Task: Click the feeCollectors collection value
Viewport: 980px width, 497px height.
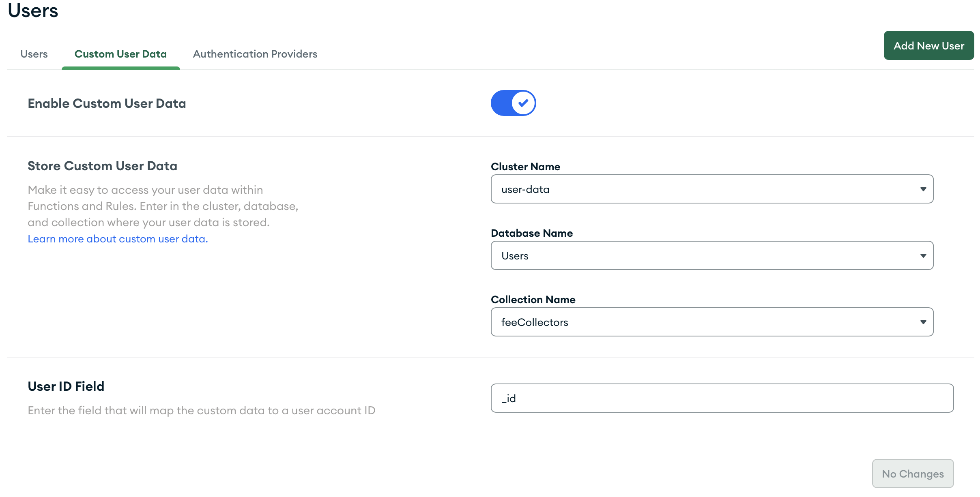Action: point(535,322)
